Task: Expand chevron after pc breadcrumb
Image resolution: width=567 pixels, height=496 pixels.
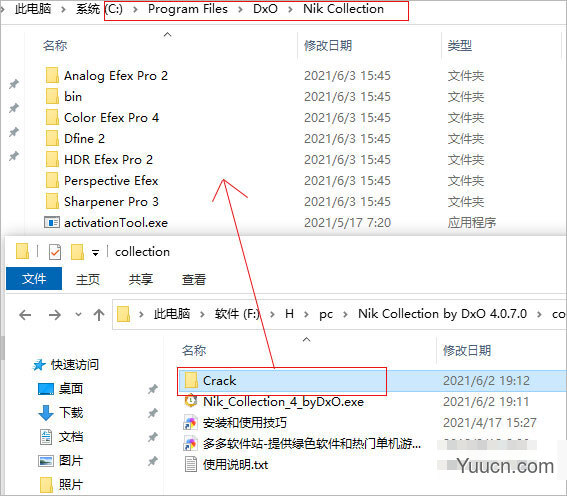Action: pyautogui.click(x=345, y=314)
